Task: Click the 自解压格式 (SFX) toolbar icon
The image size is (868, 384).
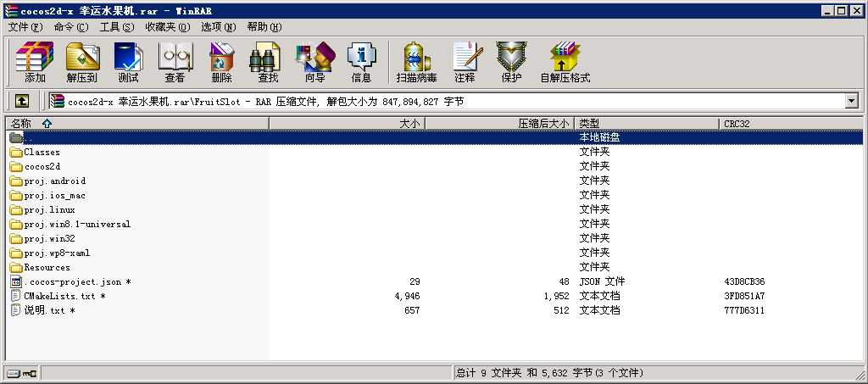Action: [565, 57]
